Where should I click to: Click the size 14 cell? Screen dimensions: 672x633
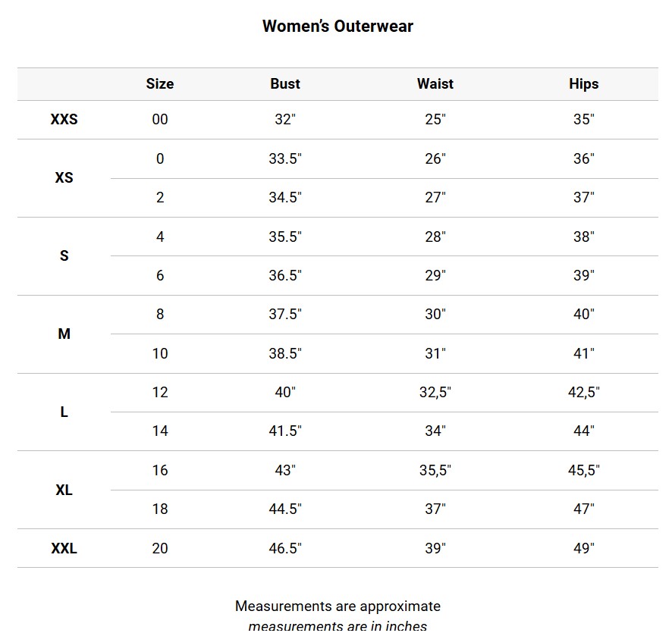(159, 431)
